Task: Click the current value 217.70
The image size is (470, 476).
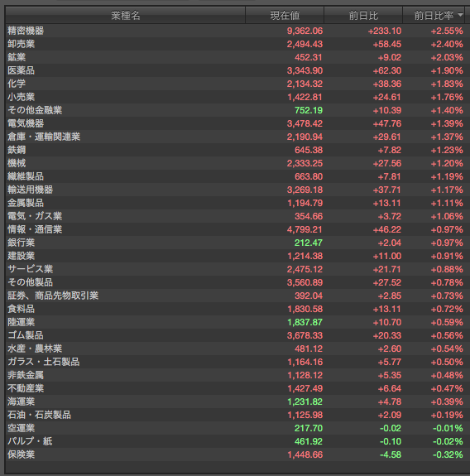Action: click(x=309, y=428)
